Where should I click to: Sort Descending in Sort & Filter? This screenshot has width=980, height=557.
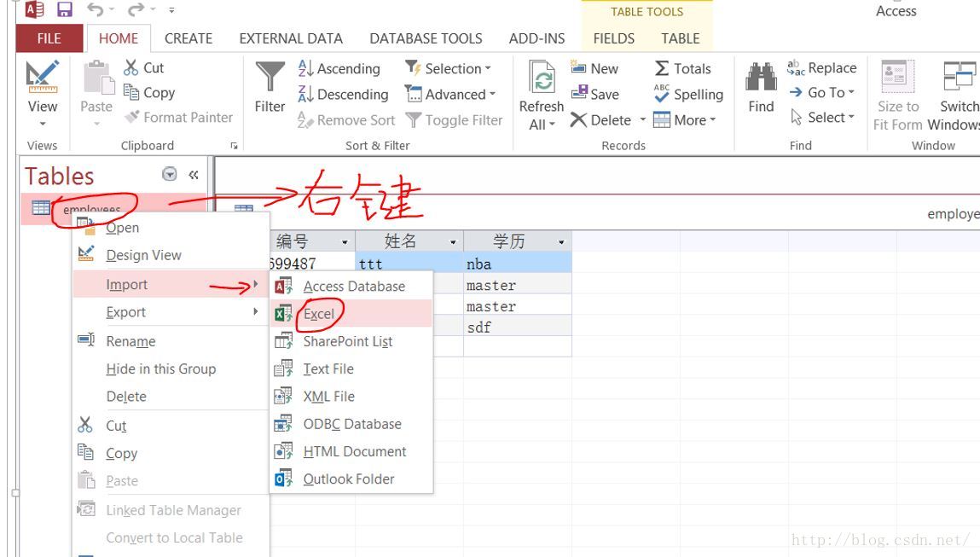click(343, 95)
